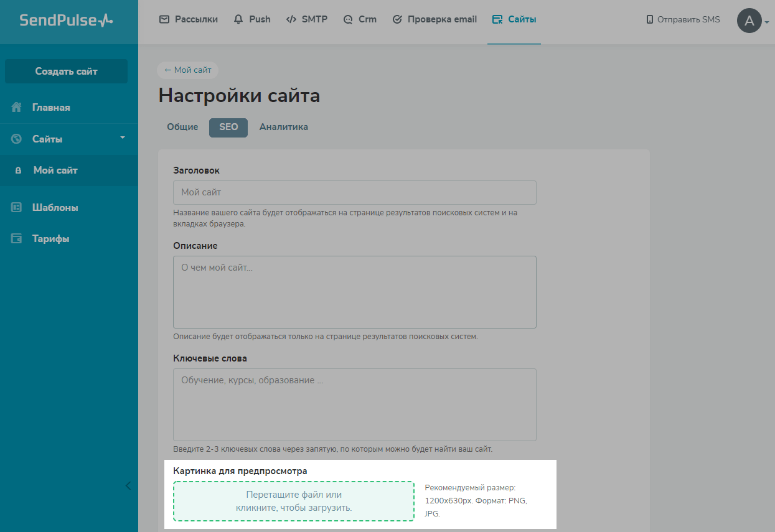Switch to the Общие tab

[x=182, y=127]
